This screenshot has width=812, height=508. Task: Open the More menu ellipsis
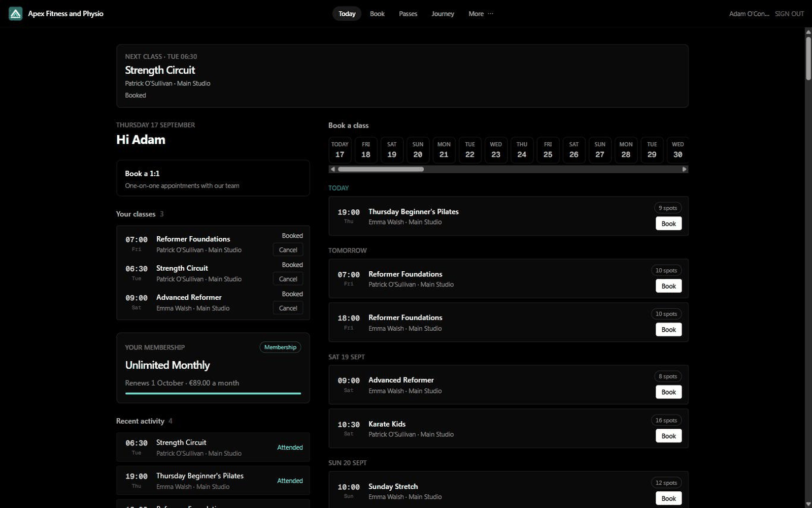[490, 14]
